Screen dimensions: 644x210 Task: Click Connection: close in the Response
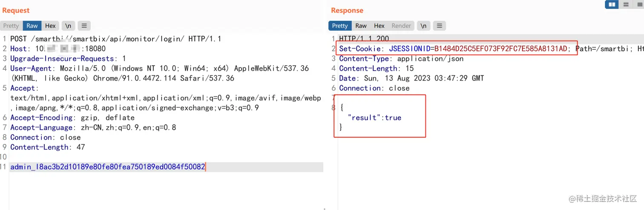click(x=374, y=88)
